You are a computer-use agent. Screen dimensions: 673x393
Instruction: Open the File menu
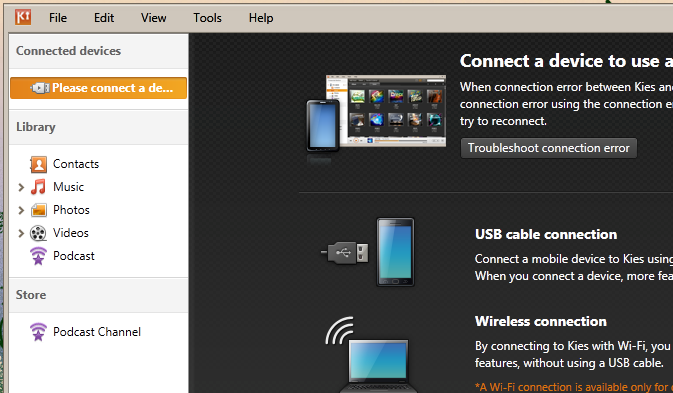point(58,18)
